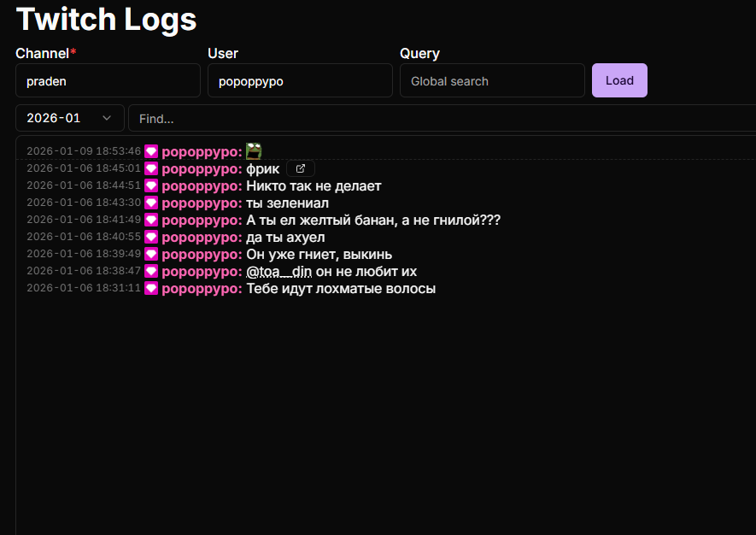Click timestamp 2026-01-06 18:45:01

pos(84,168)
